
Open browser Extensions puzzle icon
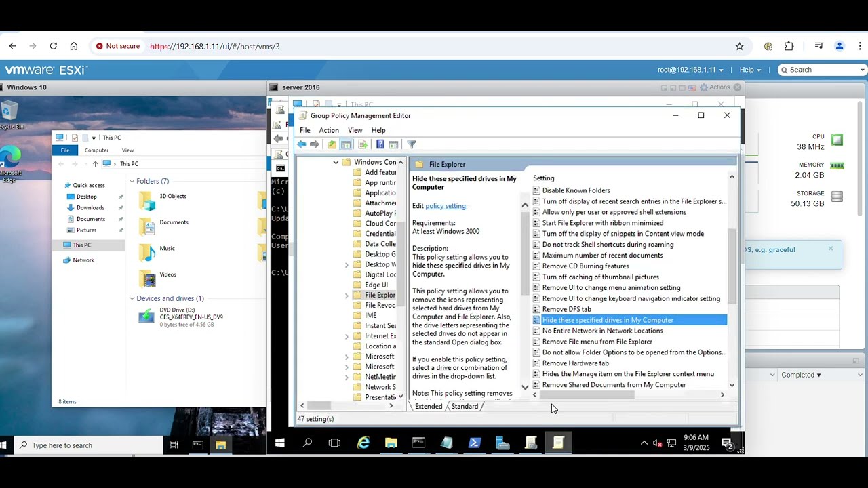789,46
